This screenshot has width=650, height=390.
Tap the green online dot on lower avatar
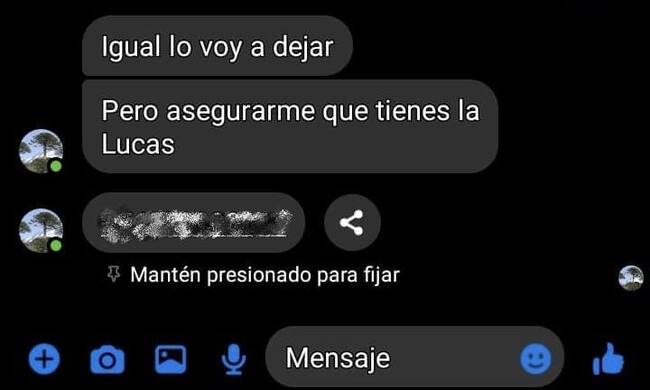click(x=56, y=246)
